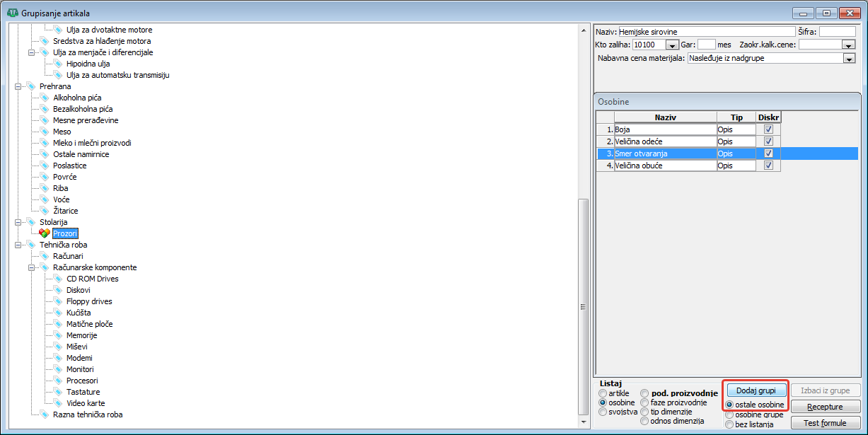Click the tag icon beside Video karte
The height and width of the screenshot is (435, 868).
coord(58,403)
